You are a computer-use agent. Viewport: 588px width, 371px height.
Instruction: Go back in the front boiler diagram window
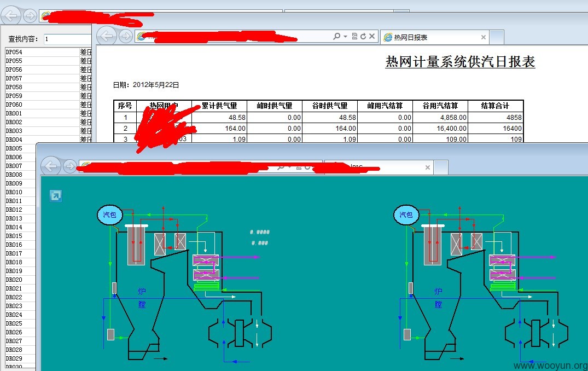pos(51,166)
